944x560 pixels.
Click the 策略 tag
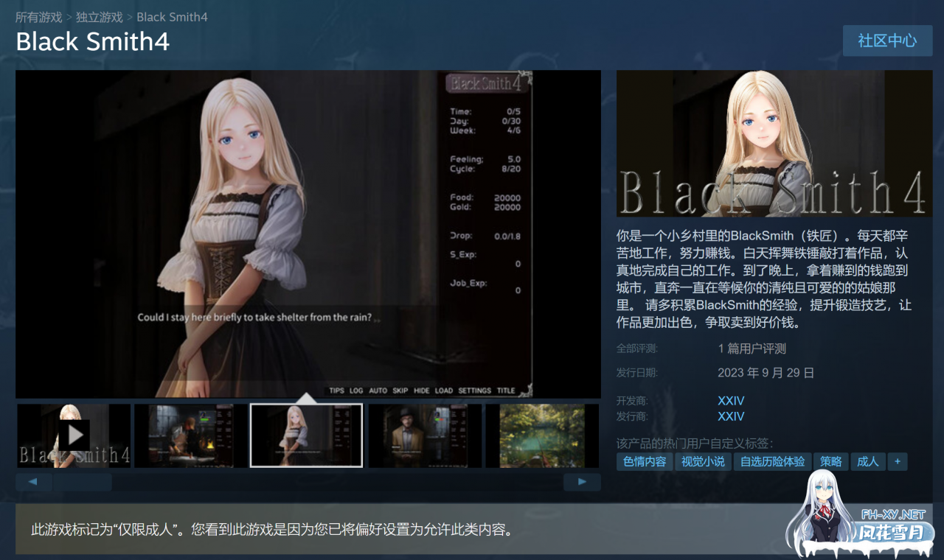point(830,461)
